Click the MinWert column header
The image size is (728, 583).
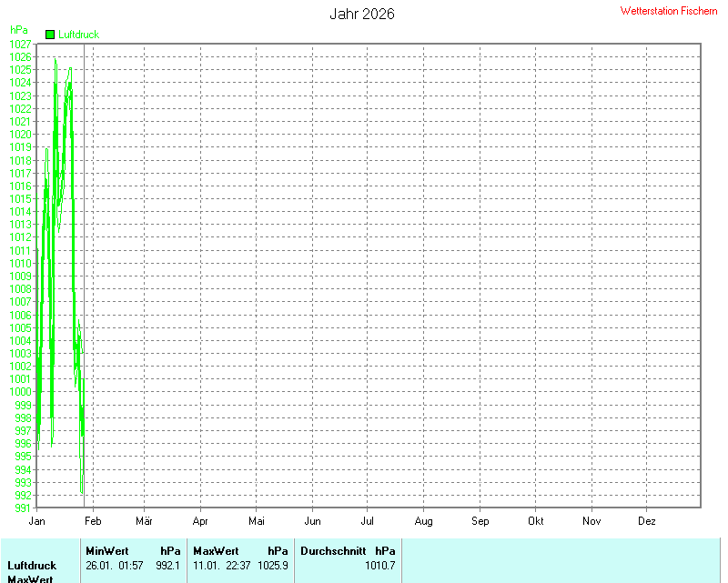(107, 550)
